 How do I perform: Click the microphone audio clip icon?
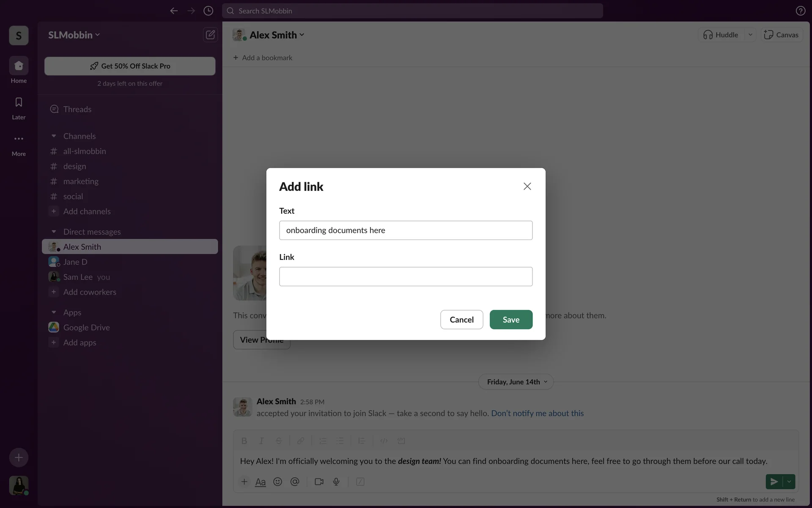click(x=336, y=482)
